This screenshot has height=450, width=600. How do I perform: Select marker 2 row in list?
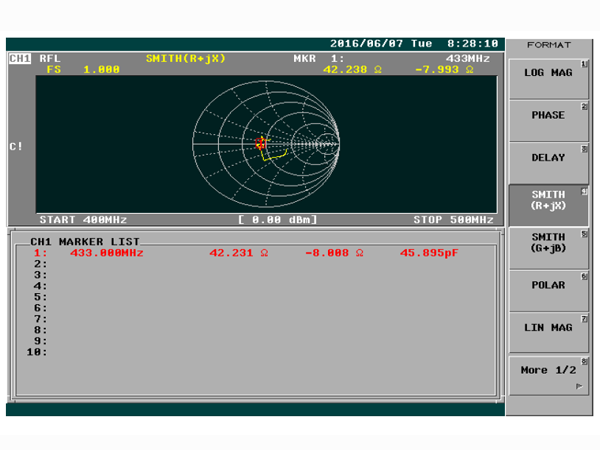click(x=41, y=264)
